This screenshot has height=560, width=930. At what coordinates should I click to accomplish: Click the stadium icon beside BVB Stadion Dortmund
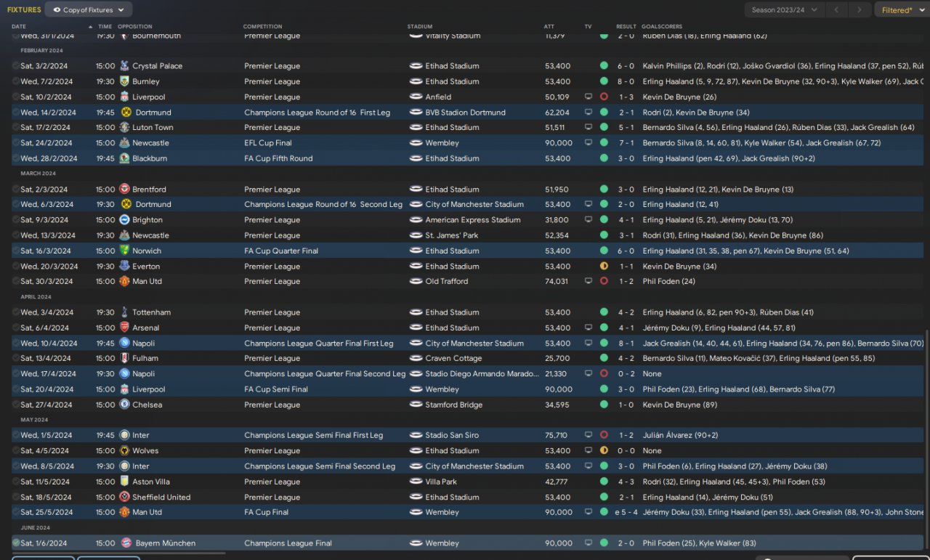[x=416, y=113]
